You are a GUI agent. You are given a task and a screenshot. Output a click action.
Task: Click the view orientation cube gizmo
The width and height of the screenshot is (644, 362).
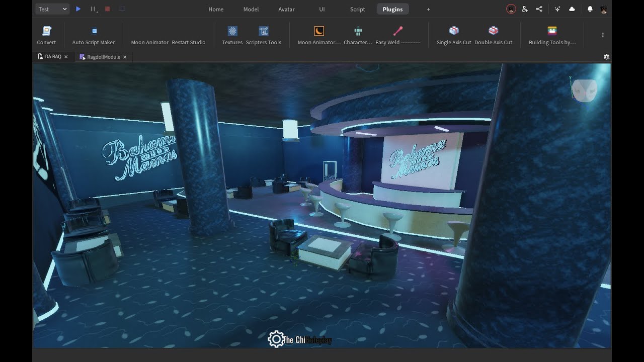tap(584, 90)
